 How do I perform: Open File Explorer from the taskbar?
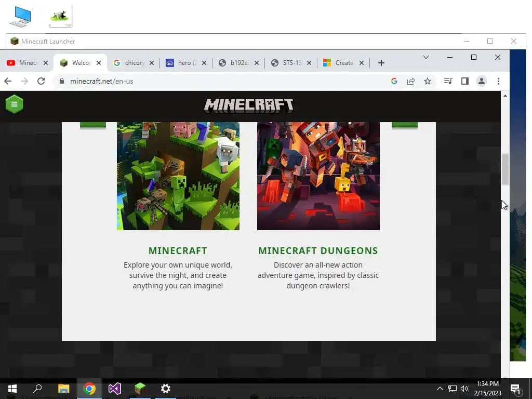pos(63,389)
